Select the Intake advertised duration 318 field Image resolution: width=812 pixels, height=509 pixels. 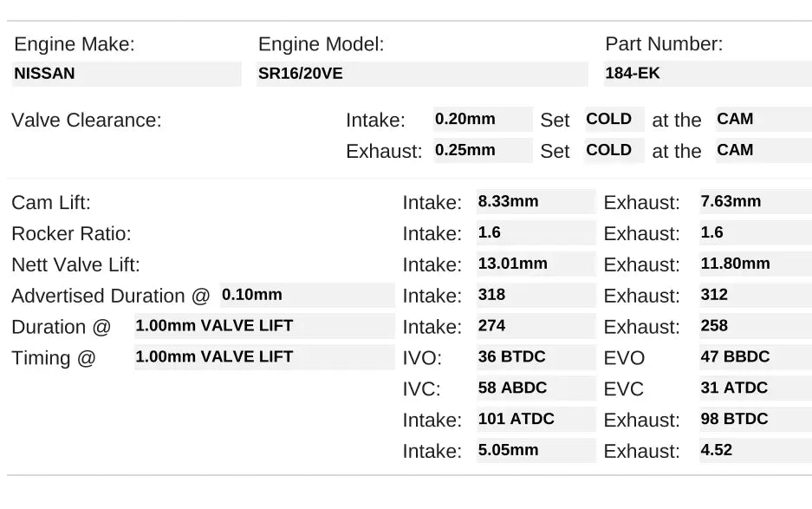coord(536,295)
